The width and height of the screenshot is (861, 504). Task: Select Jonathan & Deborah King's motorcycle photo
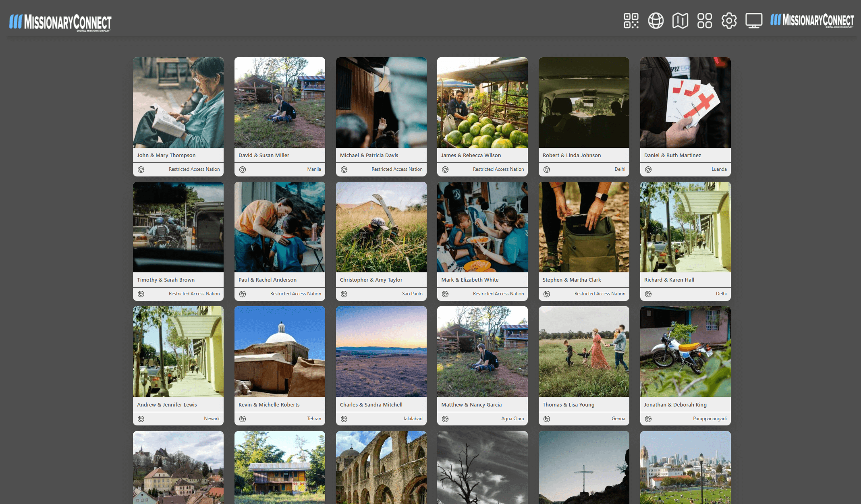pyautogui.click(x=685, y=352)
